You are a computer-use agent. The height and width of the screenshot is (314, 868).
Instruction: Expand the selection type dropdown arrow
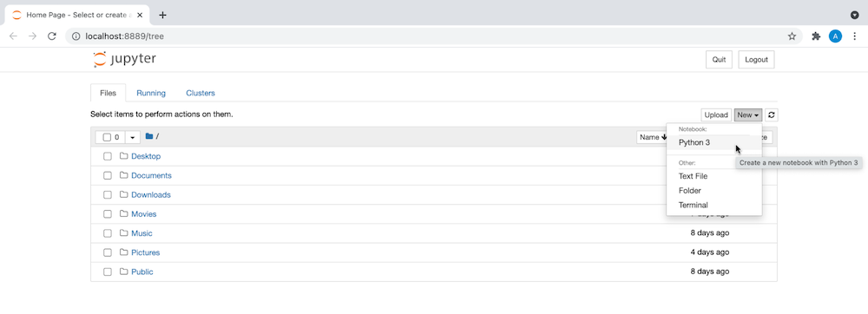132,137
